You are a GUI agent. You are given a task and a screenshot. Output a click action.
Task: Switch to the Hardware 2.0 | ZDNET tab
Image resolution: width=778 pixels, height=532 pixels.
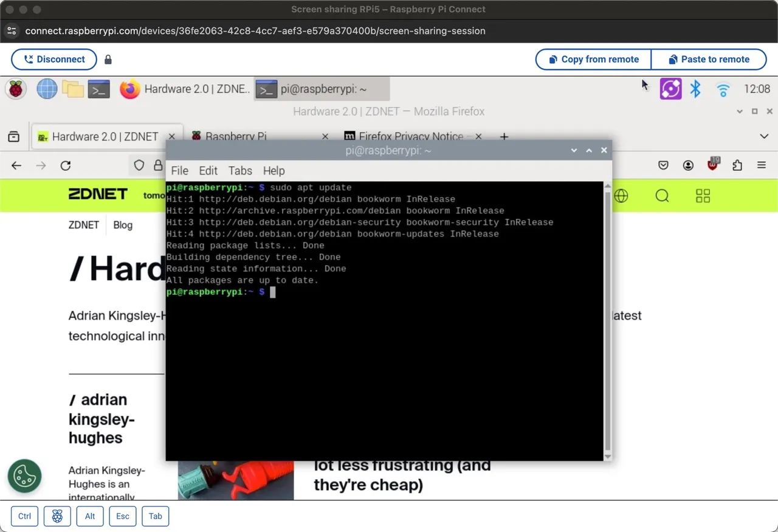click(106, 137)
